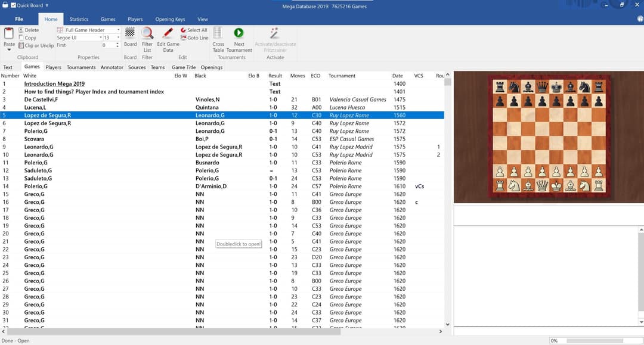Click the lock icon in title bar
The width and height of the screenshot is (644, 345).
click(5, 5)
